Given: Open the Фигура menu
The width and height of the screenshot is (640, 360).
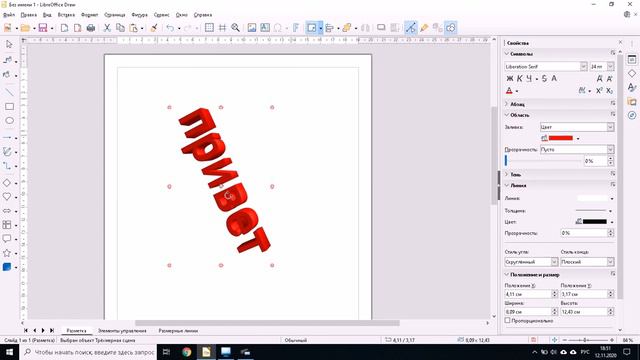Looking at the screenshot, I should pos(139,15).
